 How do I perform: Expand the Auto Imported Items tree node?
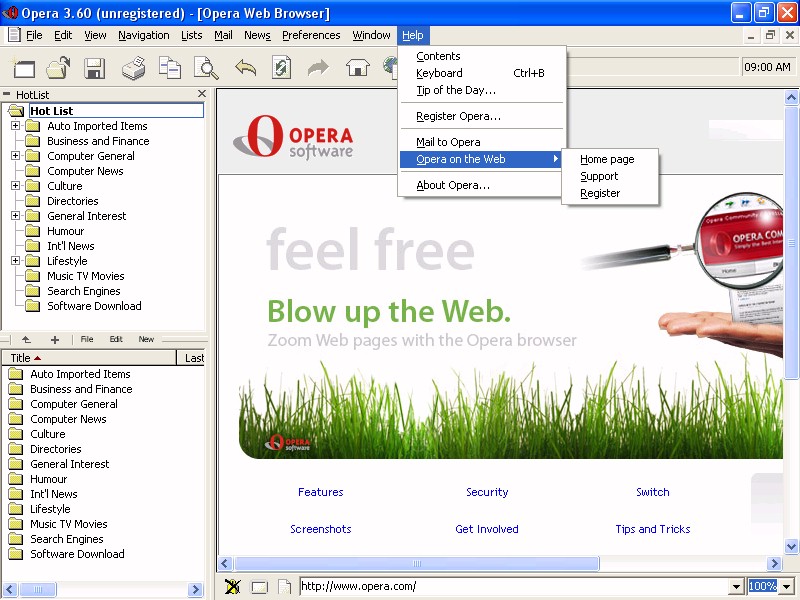16,126
